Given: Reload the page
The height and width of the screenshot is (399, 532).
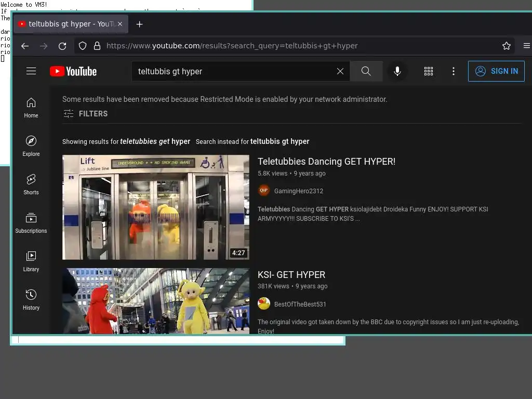Looking at the screenshot, I should [62, 46].
